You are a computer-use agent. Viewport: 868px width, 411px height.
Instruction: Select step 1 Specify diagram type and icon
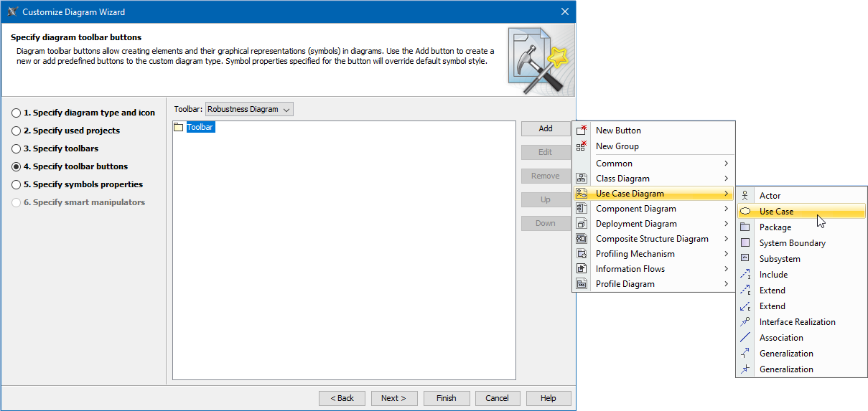(x=83, y=113)
